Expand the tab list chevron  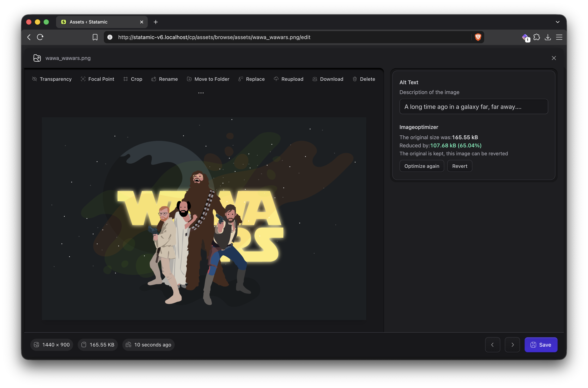tap(558, 22)
